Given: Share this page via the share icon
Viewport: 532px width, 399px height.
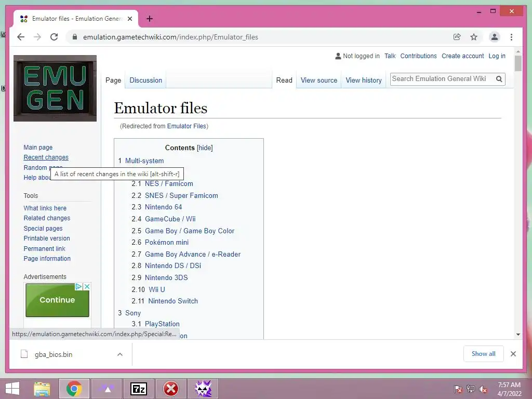Looking at the screenshot, I should click(x=457, y=37).
